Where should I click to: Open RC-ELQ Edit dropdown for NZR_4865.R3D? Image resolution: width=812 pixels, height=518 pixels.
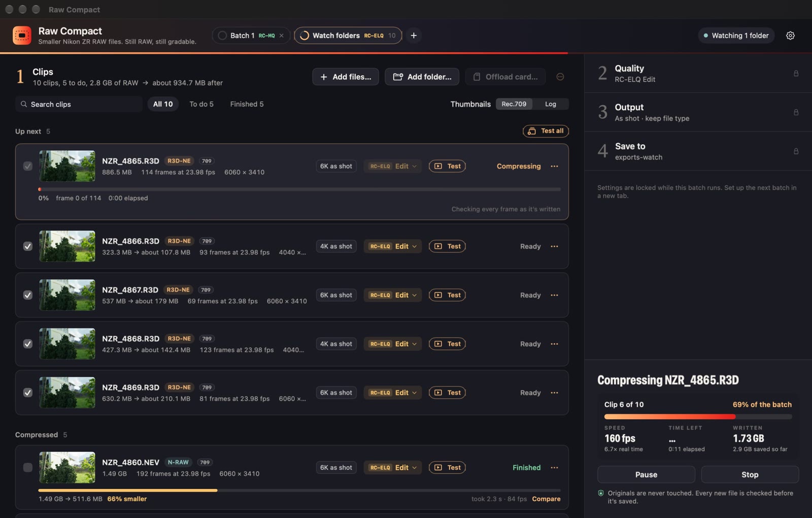(x=393, y=166)
